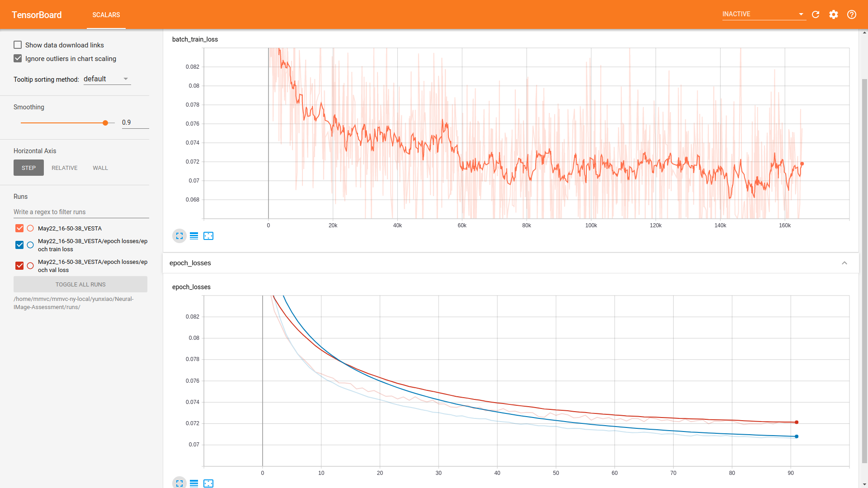Uncheck Ignore outliers in chart scaling
The height and width of the screenshot is (488, 868).
(x=18, y=58)
